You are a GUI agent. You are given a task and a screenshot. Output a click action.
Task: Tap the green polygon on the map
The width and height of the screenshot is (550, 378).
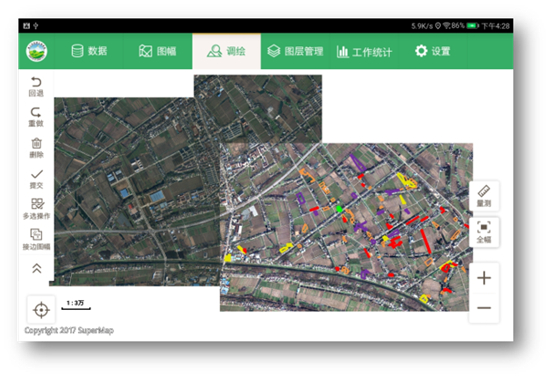pyautogui.click(x=339, y=209)
